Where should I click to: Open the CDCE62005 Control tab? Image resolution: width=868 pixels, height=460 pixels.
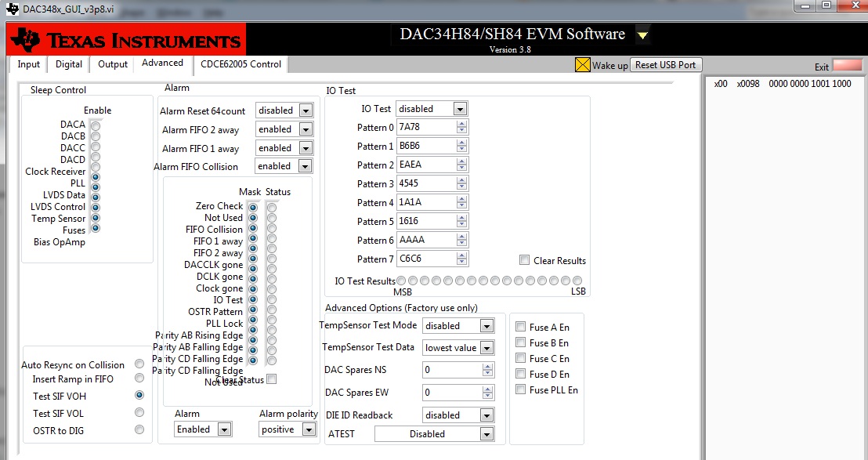click(x=241, y=64)
